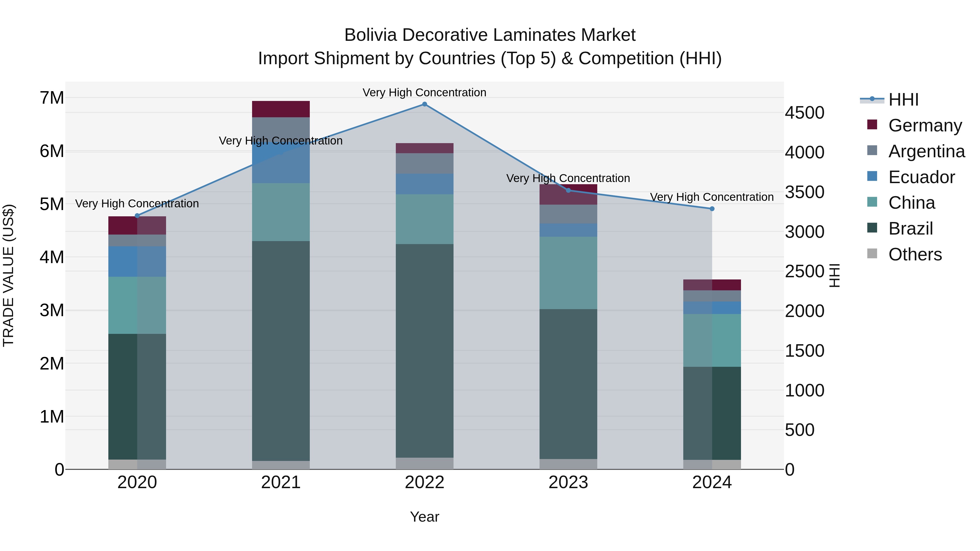The width and height of the screenshot is (980, 551).
Task: Toggle the Brazil legend entry
Action: point(900,229)
